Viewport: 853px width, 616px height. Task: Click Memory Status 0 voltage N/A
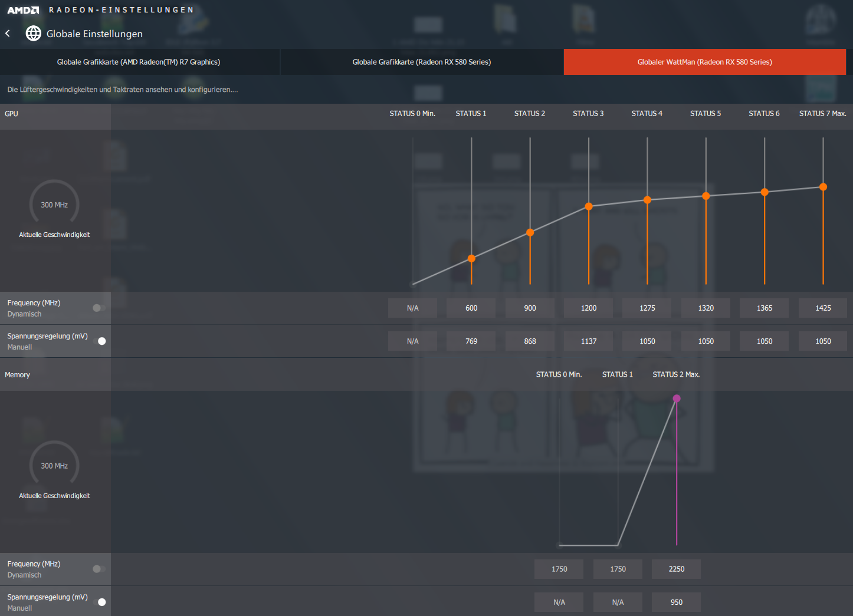[x=559, y=602]
